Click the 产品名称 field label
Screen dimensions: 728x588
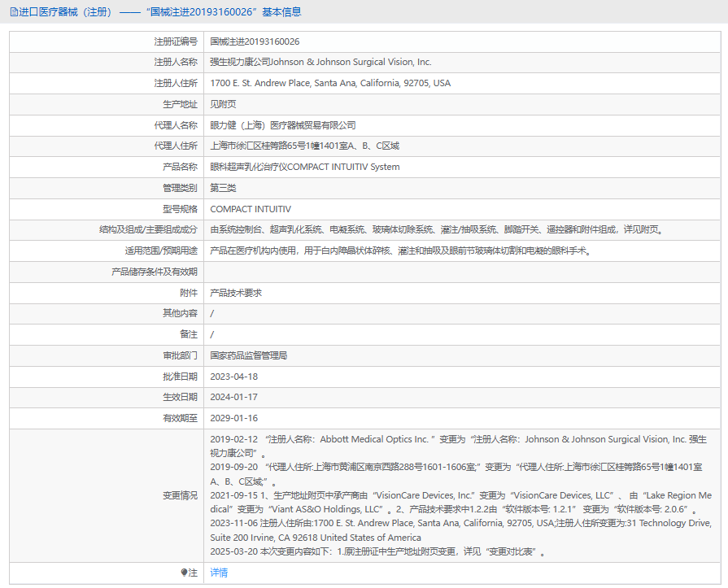180,167
